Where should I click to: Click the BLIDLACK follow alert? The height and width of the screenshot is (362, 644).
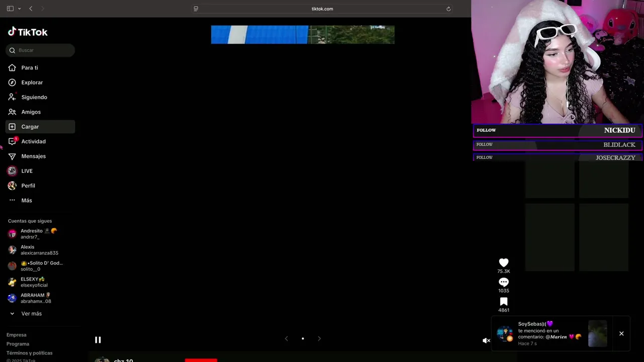click(x=557, y=145)
